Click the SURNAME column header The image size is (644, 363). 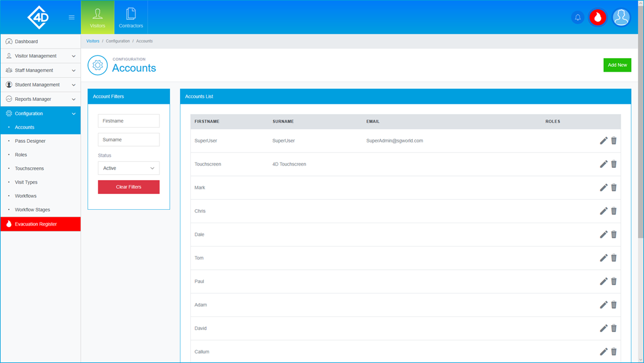tap(283, 122)
